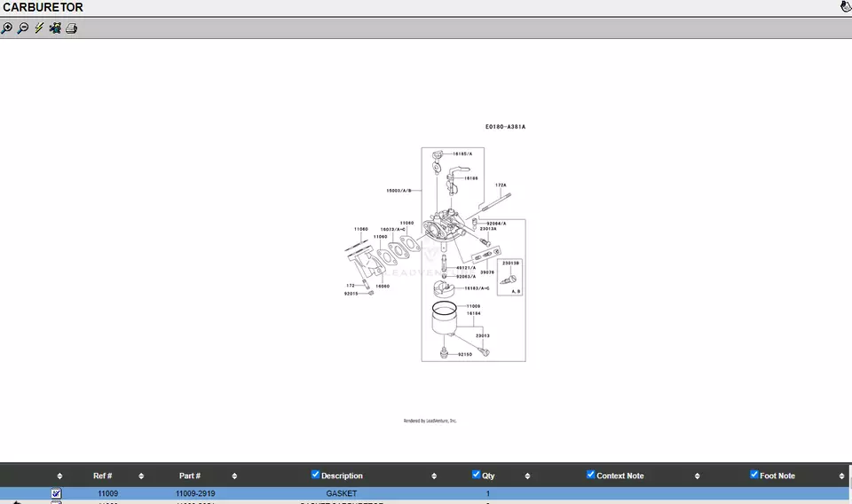Click part number 11009-2919 in table
This screenshot has height=504, width=852.
(195, 493)
